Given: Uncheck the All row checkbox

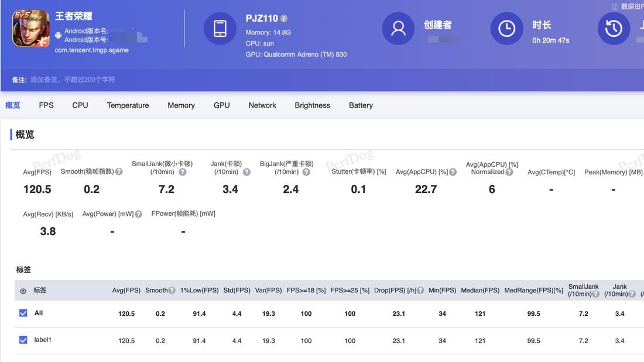Looking at the screenshot, I should click(x=22, y=313).
